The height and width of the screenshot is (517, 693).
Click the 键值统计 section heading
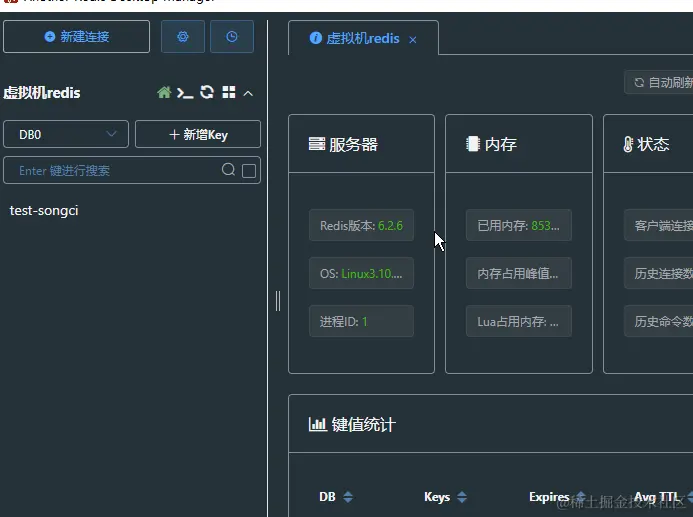tap(363, 425)
